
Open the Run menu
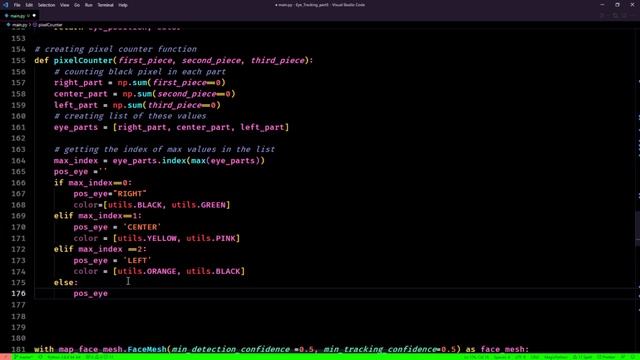click(x=89, y=5)
